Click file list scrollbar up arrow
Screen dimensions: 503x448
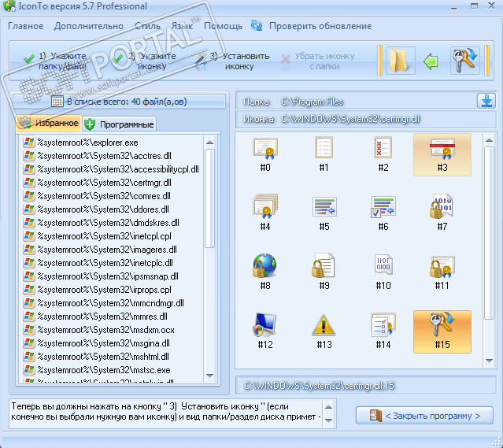click(210, 143)
